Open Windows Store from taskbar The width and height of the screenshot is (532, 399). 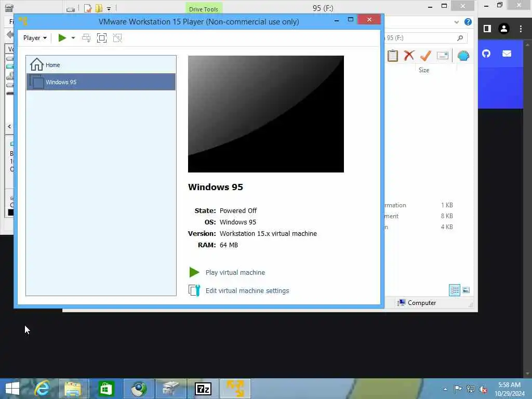point(106,389)
